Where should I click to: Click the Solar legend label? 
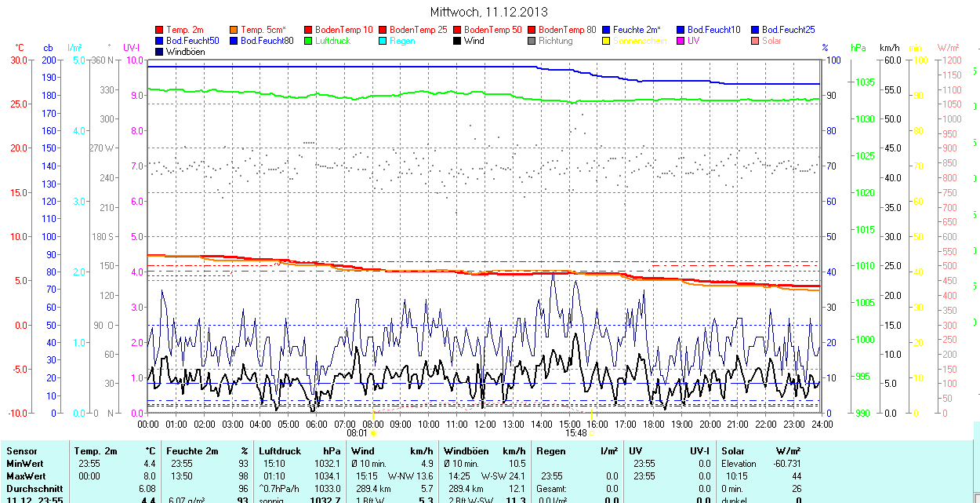click(x=771, y=41)
